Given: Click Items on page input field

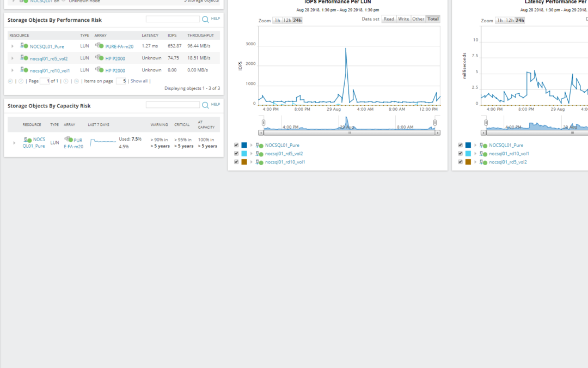Looking at the screenshot, I should pos(121,81).
